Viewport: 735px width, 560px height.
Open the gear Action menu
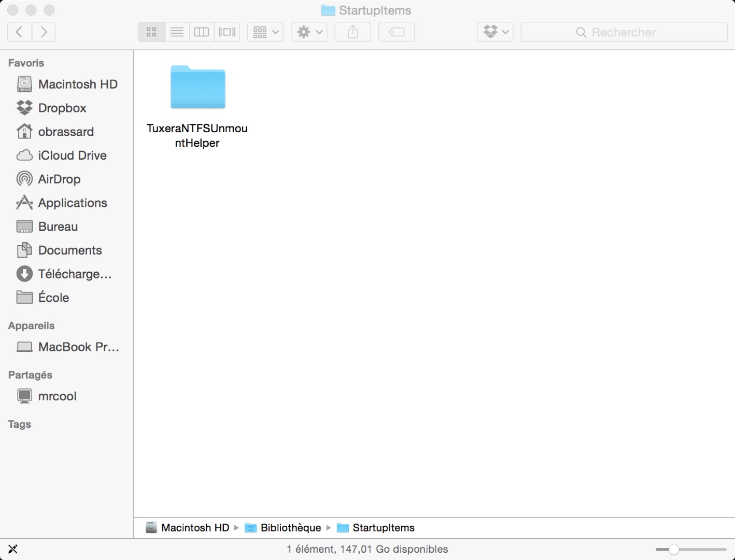(x=309, y=32)
